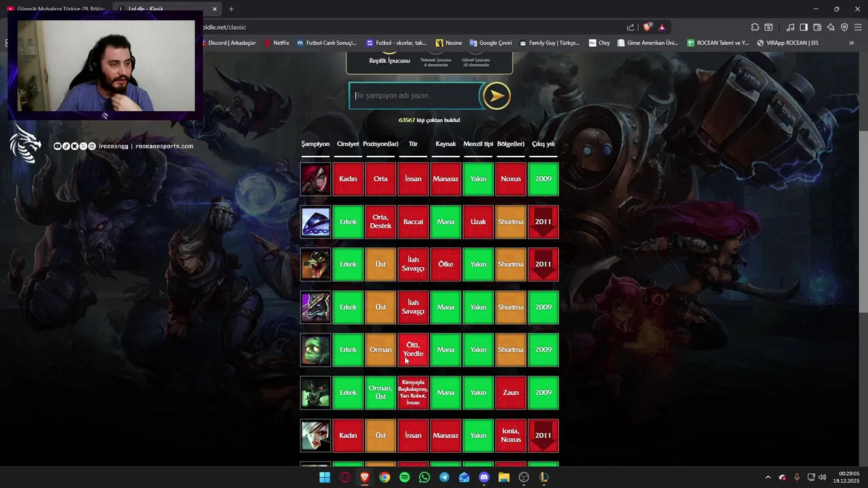Screen dimensions: 868x488
Task: Click the Amumu champion portrait
Action: point(315,350)
